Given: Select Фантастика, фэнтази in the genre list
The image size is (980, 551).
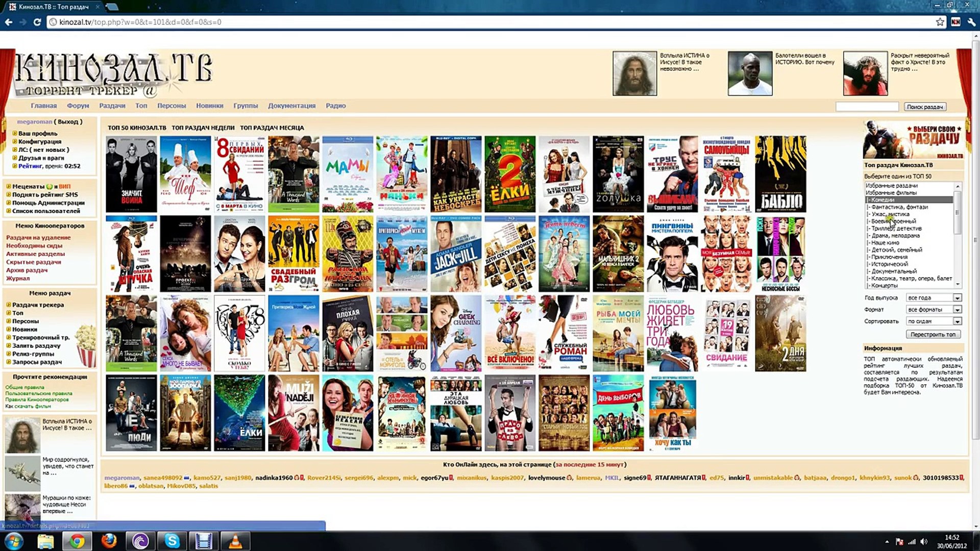Looking at the screenshot, I should click(x=899, y=207).
